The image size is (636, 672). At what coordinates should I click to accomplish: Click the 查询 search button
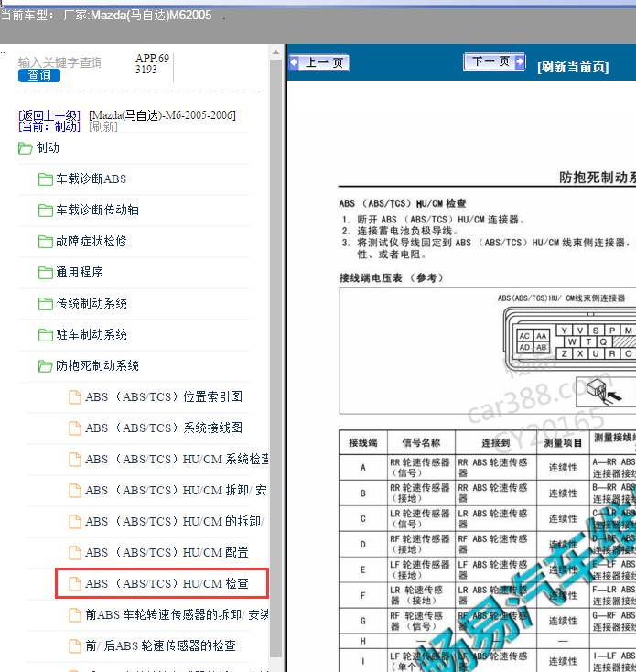tap(39, 75)
